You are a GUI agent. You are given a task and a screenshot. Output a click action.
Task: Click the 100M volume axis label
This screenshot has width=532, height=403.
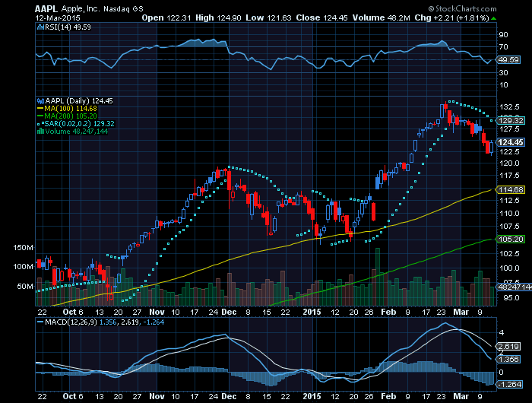pos(23,267)
